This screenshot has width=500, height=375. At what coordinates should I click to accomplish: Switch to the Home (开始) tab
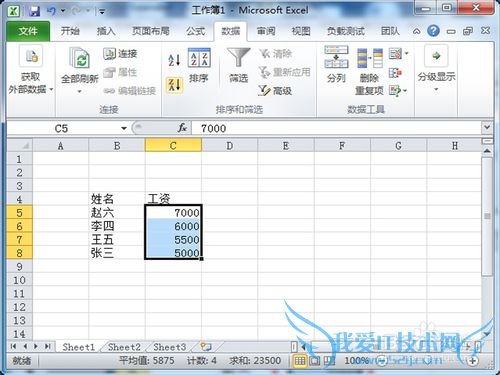pos(70,31)
